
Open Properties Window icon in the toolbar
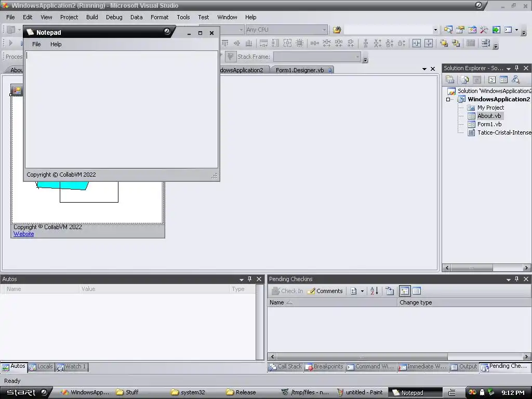point(460,30)
